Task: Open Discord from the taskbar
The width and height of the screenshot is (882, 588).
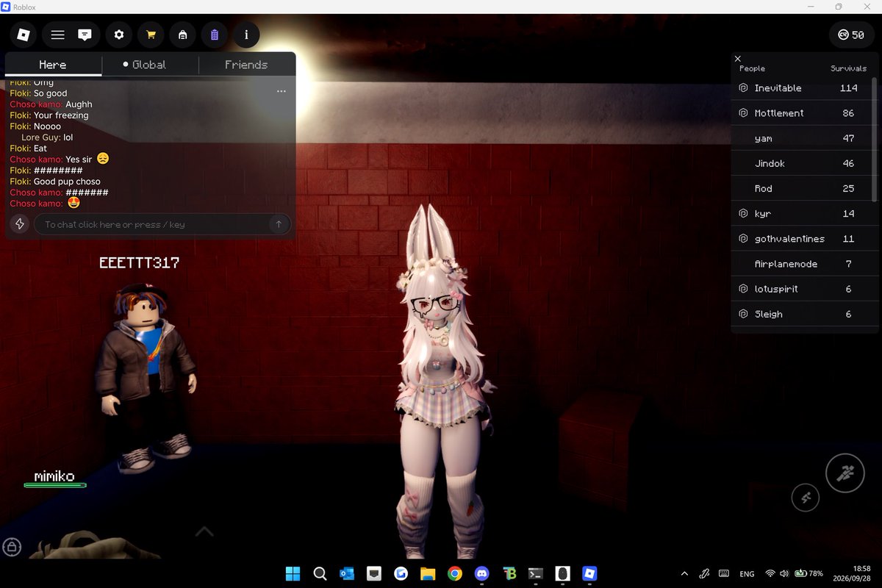Action: pyautogui.click(x=482, y=573)
